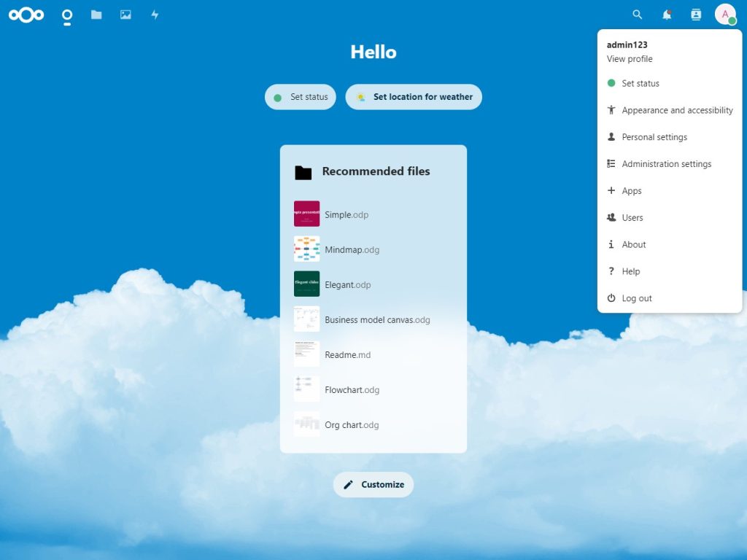This screenshot has height=560, width=747.
Task: Click the Users group icon
Action: [x=611, y=217]
